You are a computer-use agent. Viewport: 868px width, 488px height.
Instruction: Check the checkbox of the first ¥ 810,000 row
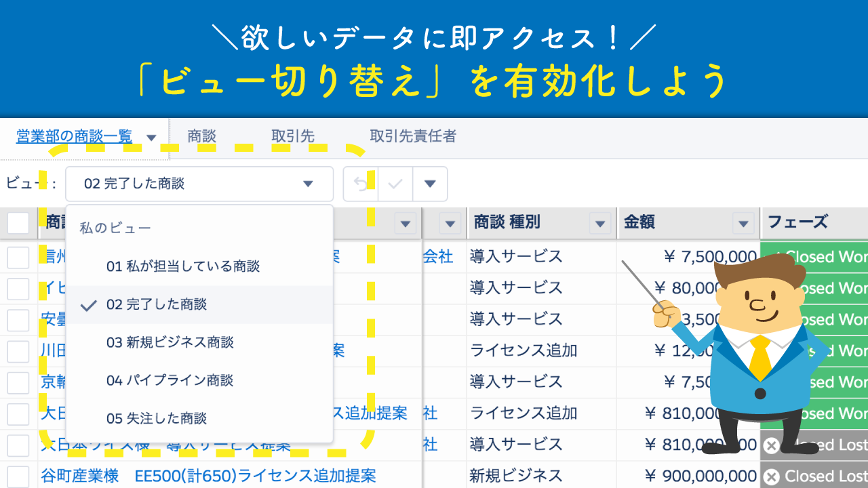click(x=18, y=413)
